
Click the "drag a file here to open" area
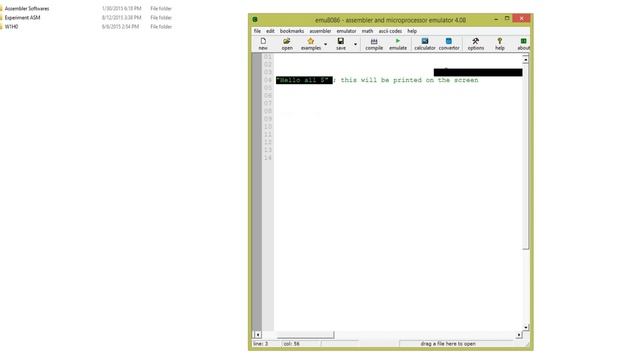448,344
